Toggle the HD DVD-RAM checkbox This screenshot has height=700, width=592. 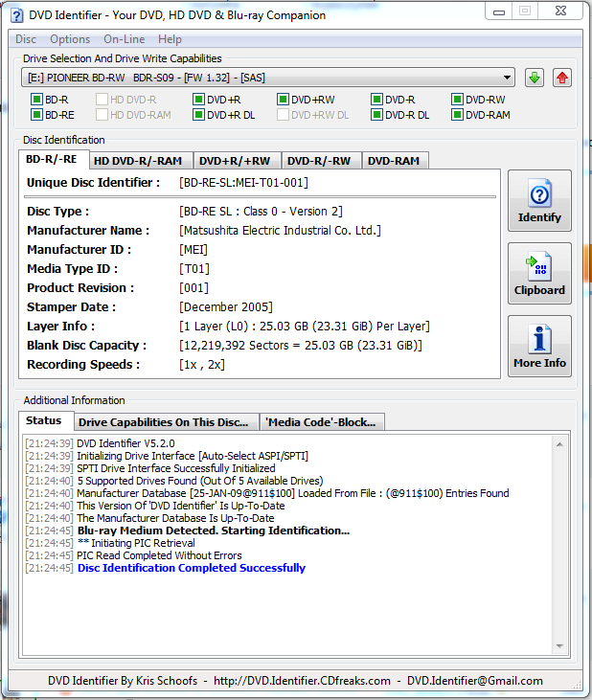[102, 115]
